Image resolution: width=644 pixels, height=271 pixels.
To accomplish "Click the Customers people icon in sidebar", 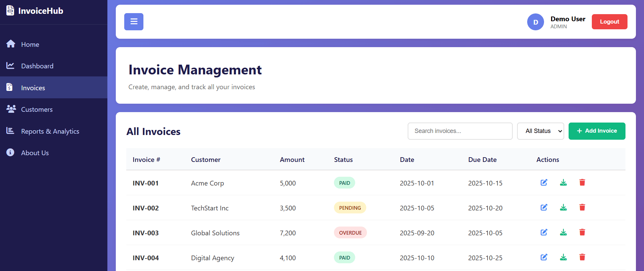I will pos(11,109).
